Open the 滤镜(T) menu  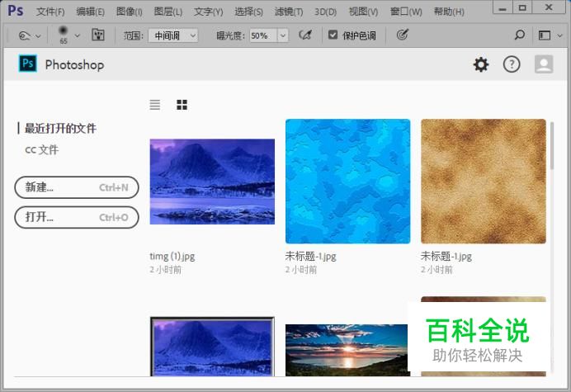tap(289, 12)
